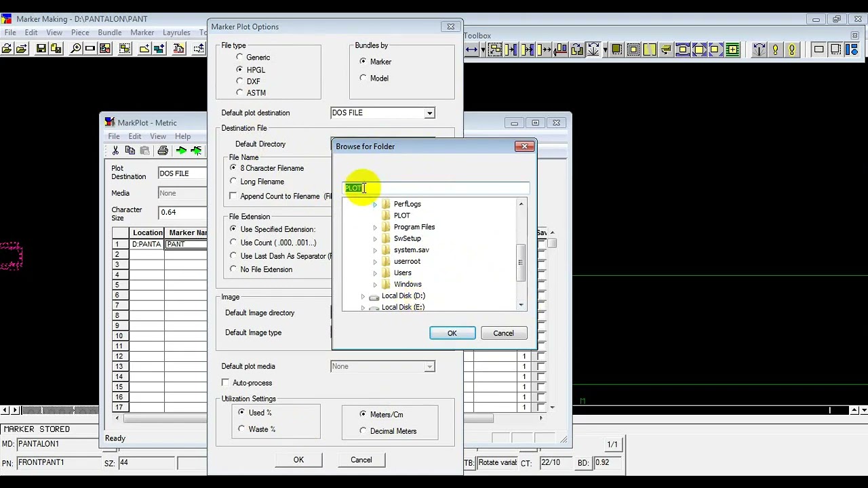Click the olive filled square icon in Toolbox

click(x=617, y=49)
